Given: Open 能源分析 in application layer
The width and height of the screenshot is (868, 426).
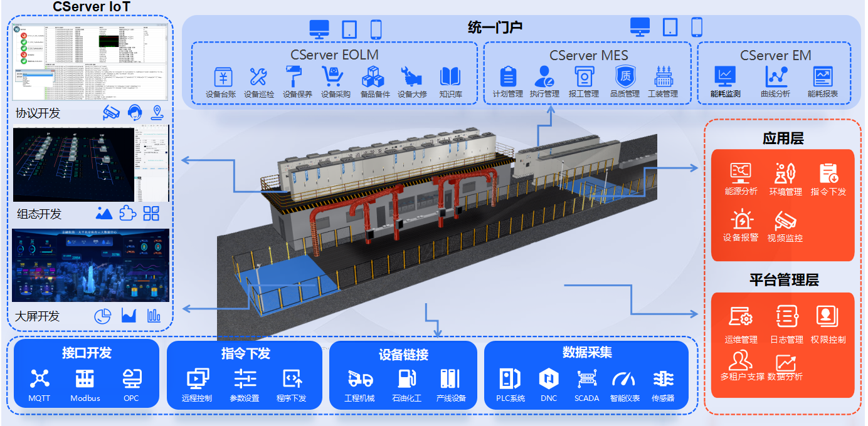Looking at the screenshot, I should [741, 173].
